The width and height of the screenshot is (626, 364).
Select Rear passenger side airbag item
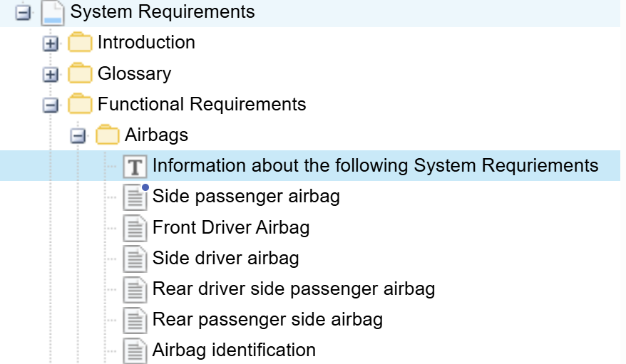click(267, 319)
